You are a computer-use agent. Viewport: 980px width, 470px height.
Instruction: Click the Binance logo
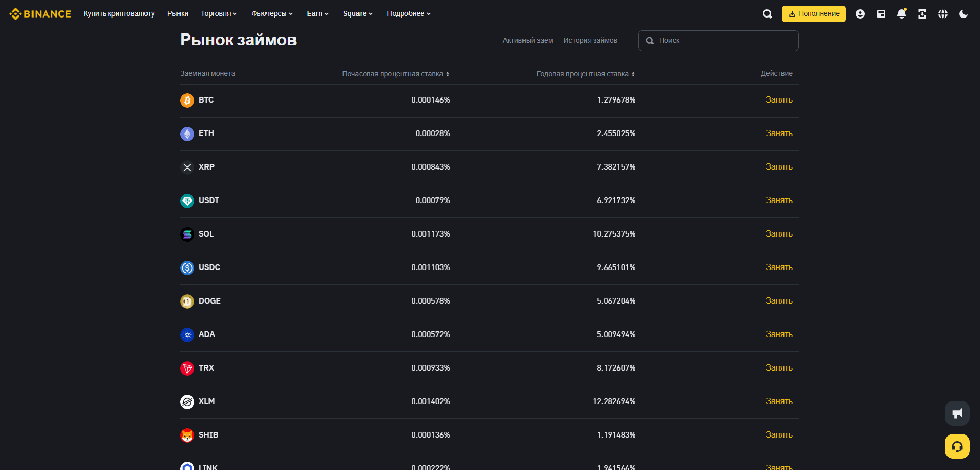tap(40, 14)
